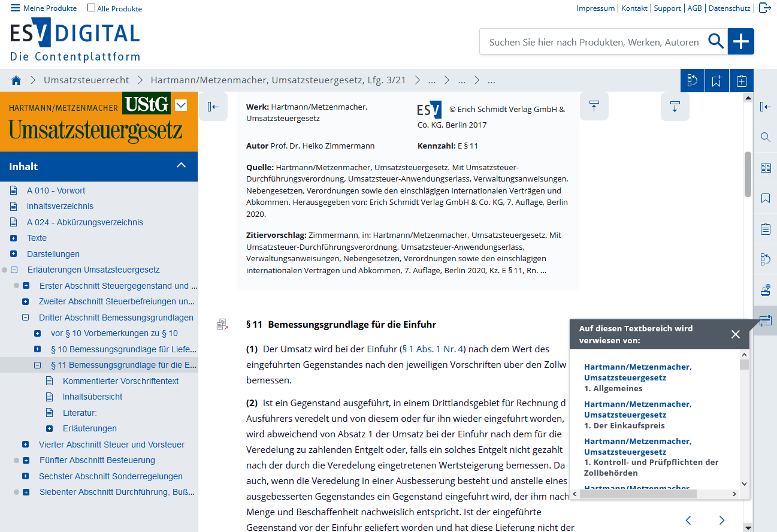Viewport: 777px width, 532px height.
Task: Close the 'Auf diesen Textbereich' popup
Action: 736,334
